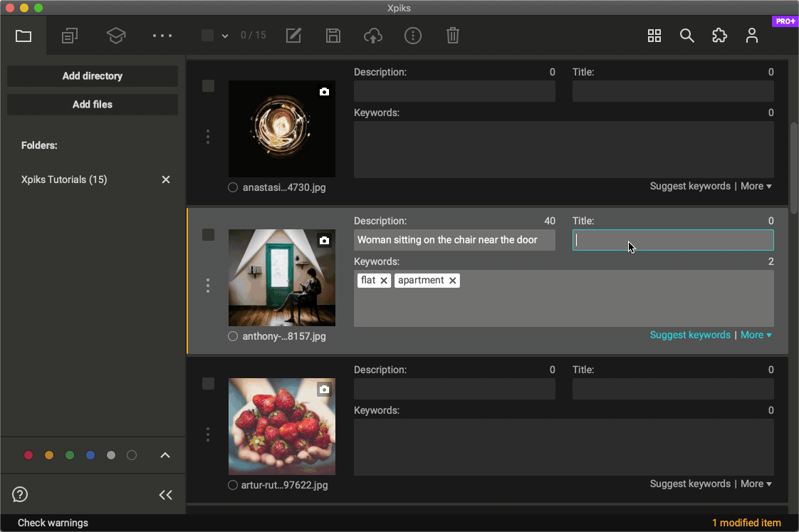
Task: Click the save disk icon
Action: click(x=333, y=36)
